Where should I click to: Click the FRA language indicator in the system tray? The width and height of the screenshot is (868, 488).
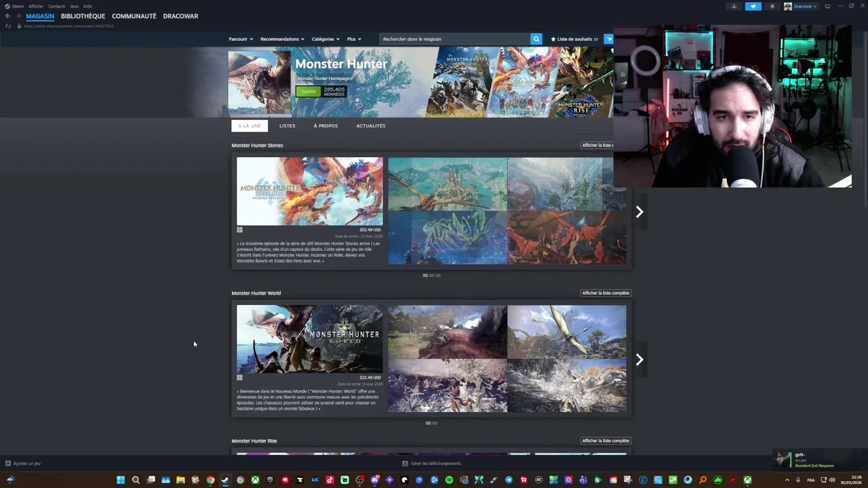pos(811,480)
